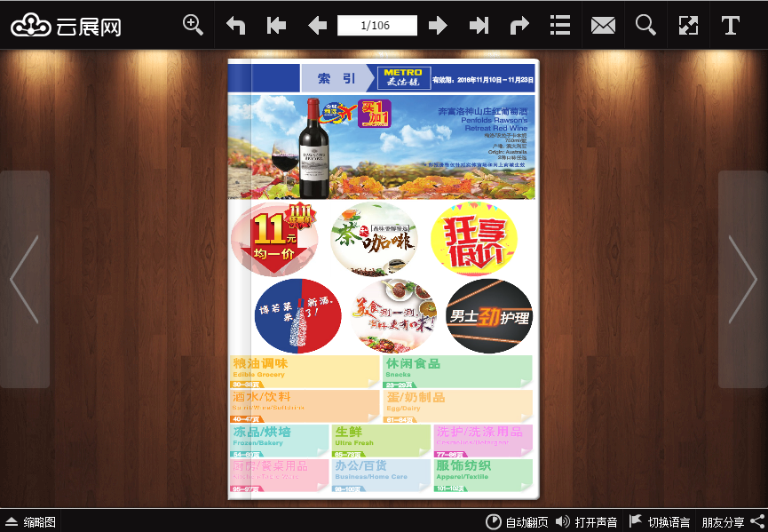The width and height of the screenshot is (768, 532).
Task: Jump to the first page
Action: point(276,25)
